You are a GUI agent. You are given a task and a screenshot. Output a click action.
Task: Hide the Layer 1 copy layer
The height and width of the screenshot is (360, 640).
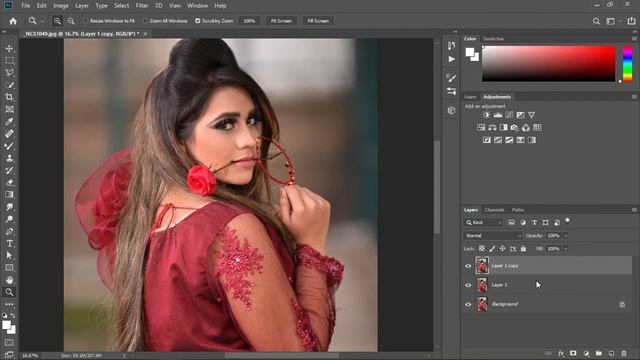click(x=468, y=266)
